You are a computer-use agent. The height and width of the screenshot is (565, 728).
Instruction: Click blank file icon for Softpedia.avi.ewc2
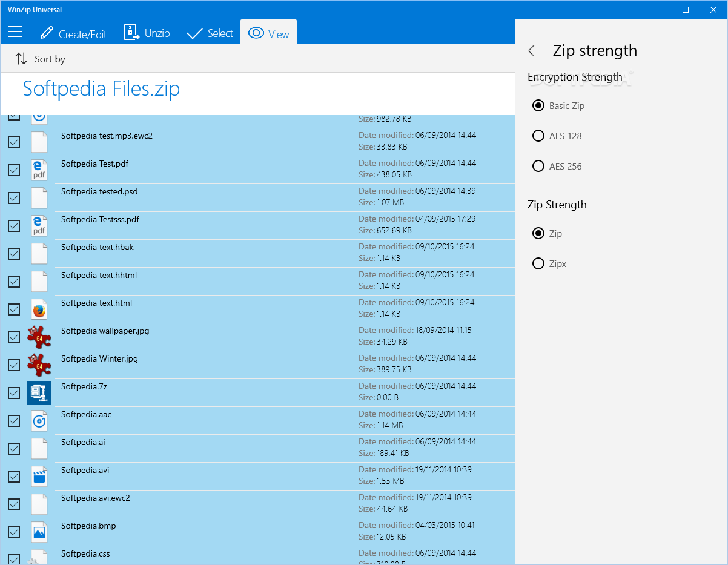39,504
